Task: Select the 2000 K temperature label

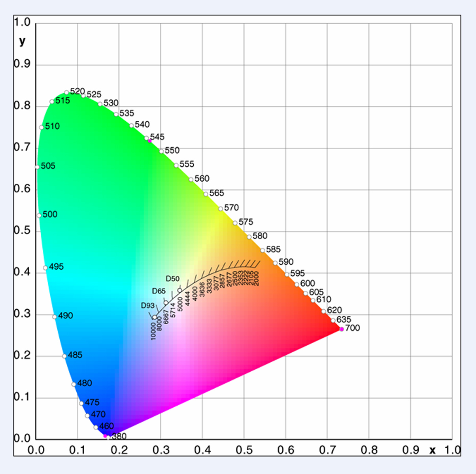Action: [257, 278]
